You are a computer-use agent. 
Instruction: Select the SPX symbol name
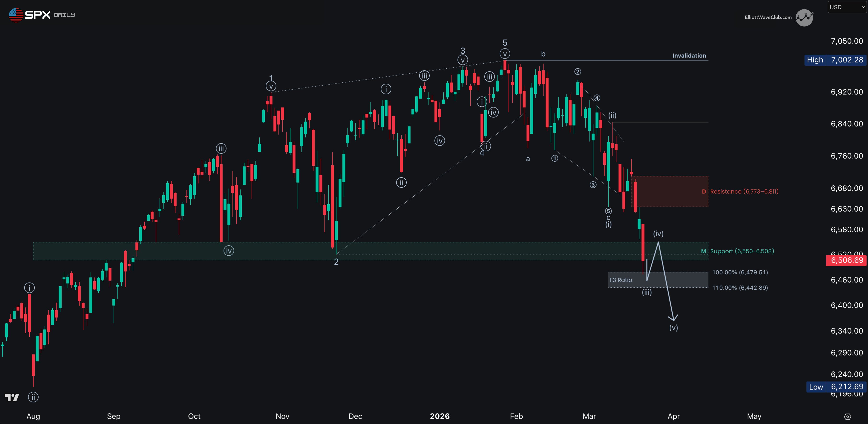click(x=38, y=15)
